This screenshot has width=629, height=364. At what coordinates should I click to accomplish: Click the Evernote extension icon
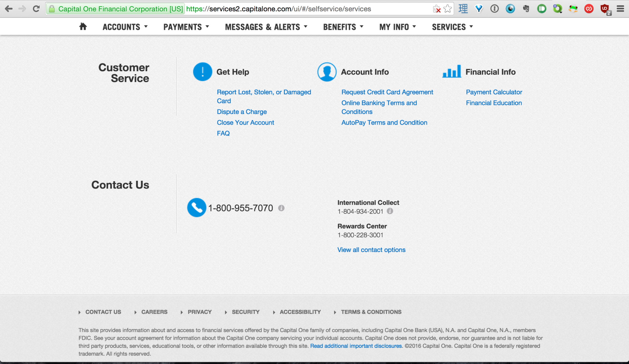point(526,9)
